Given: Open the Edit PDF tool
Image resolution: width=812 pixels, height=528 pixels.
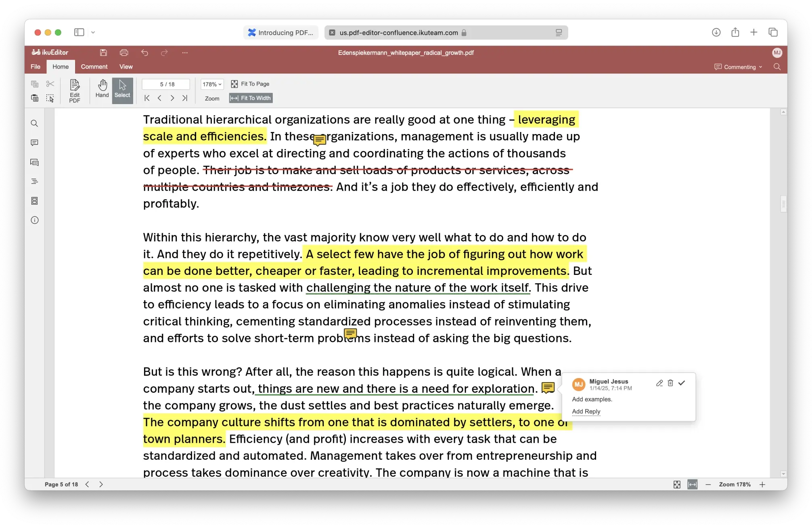Looking at the screenshot, I should coord(75,91).
